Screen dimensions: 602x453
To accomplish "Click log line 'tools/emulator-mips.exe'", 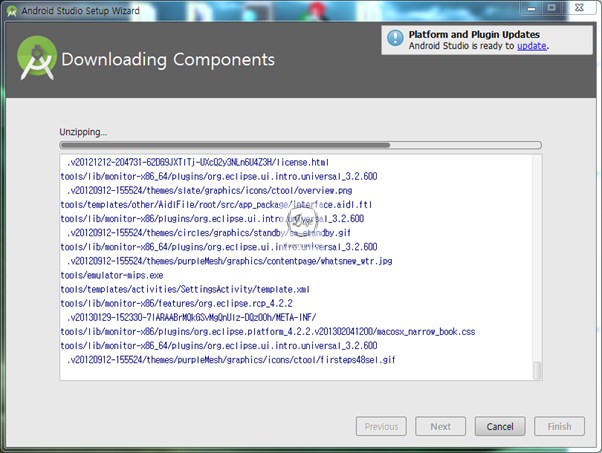I will coord(112,275).
